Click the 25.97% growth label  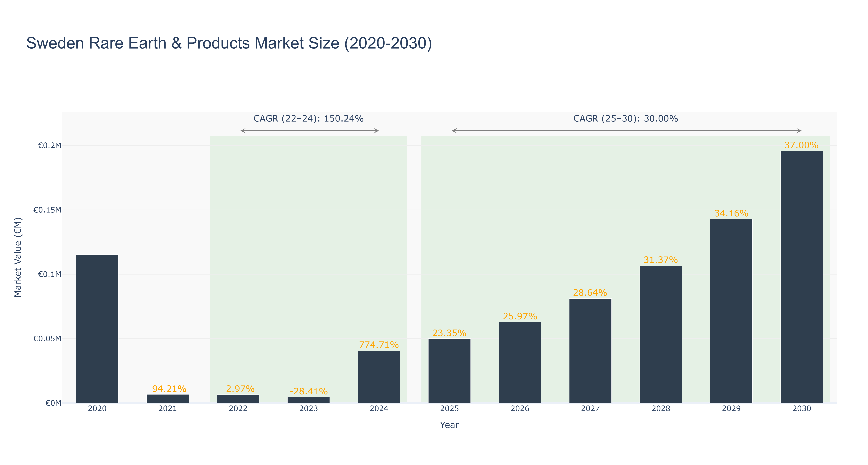pos(520,316)
